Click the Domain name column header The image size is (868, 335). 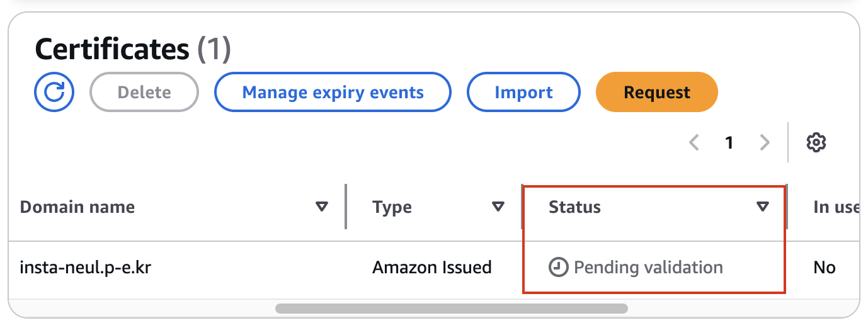pos(77,207)
